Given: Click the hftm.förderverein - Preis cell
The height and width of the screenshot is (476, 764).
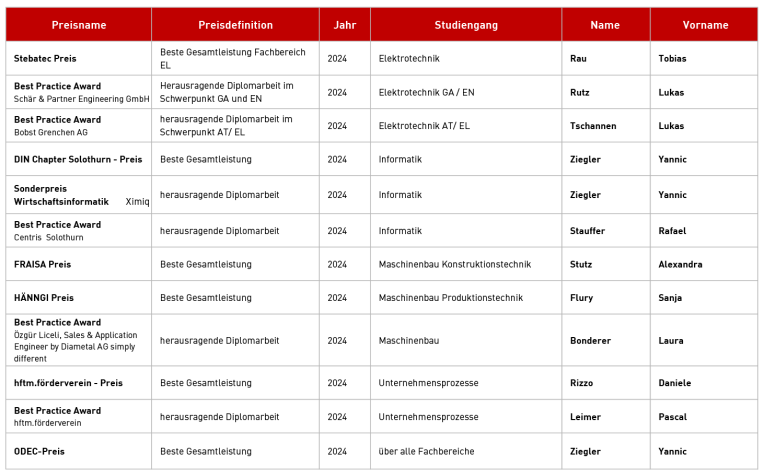Looking at the screenshot, I should click(x=78, y=383).
